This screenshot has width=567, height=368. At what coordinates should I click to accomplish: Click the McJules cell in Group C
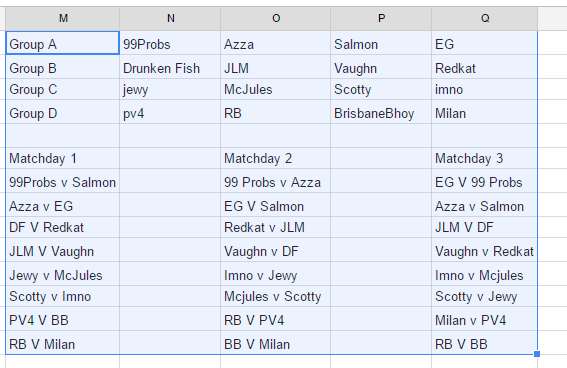pyautogui.click(x=275, y=89)
